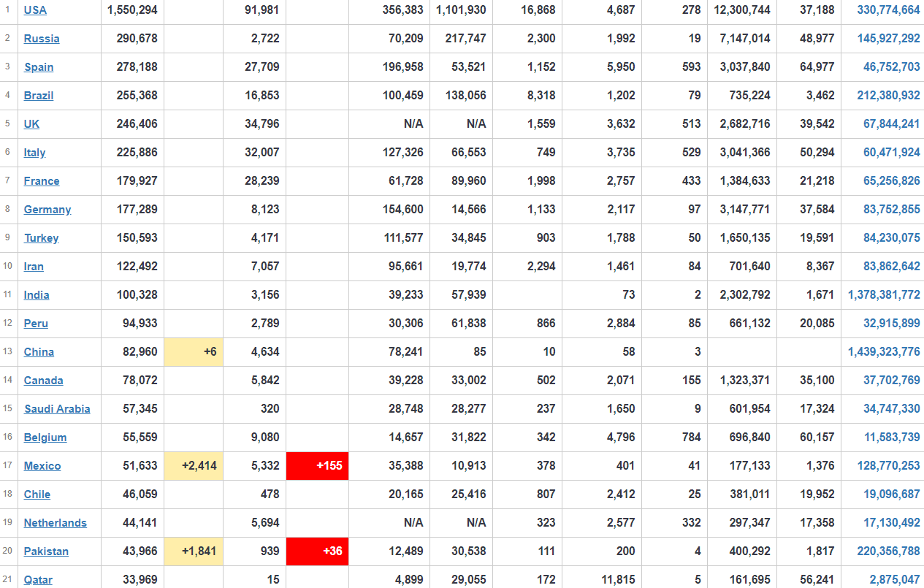Click Netherlands population 17,130,492
Screen dimensions: 924x588
coord(891,523)
